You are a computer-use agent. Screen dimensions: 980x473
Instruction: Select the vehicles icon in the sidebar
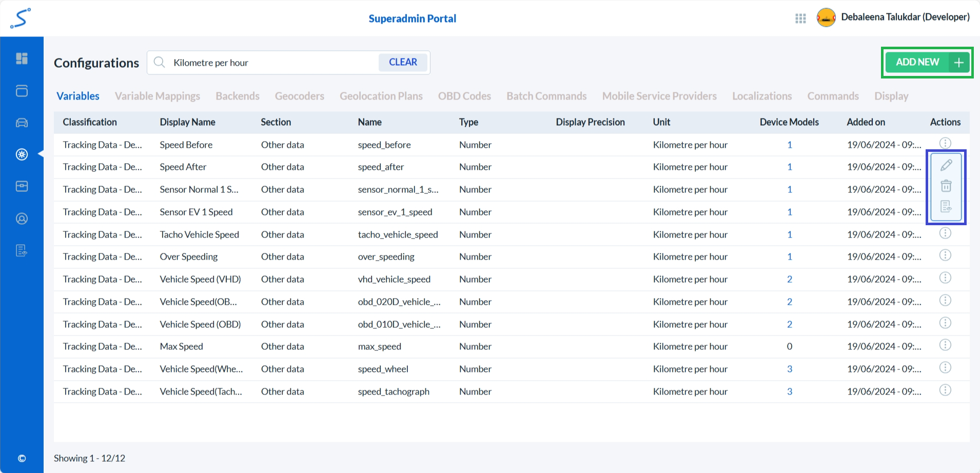[x=22, y=122]
